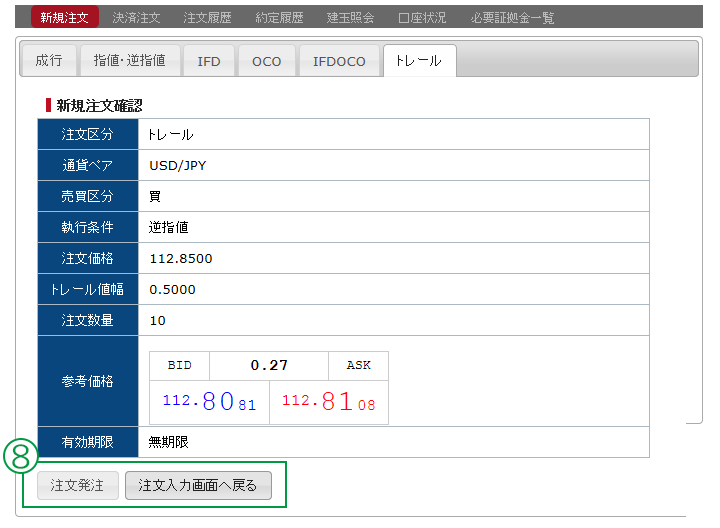Click the ASK price 112.8108
The image size is (720, 528).
tap(329, 402)
